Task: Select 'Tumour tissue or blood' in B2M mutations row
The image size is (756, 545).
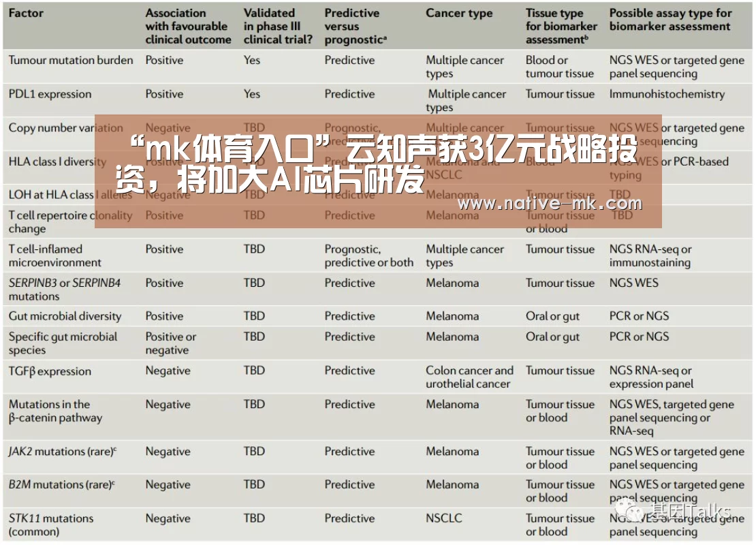Action: pos(560,491)
